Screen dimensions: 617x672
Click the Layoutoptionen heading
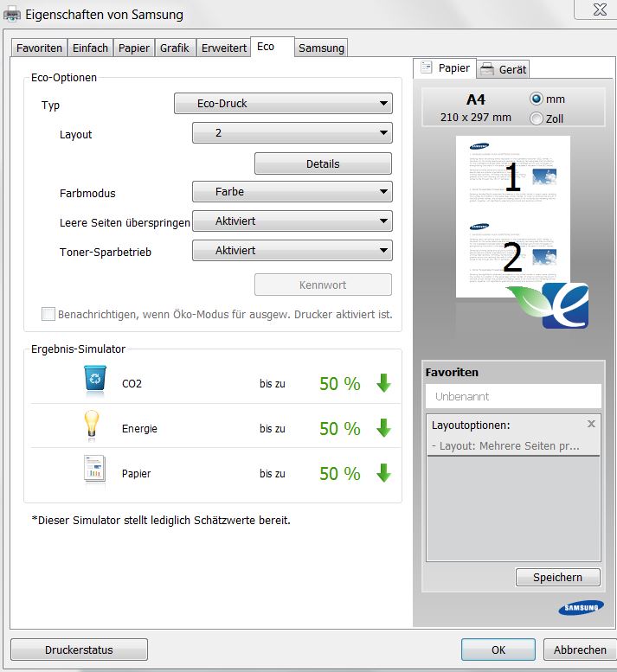471,426
